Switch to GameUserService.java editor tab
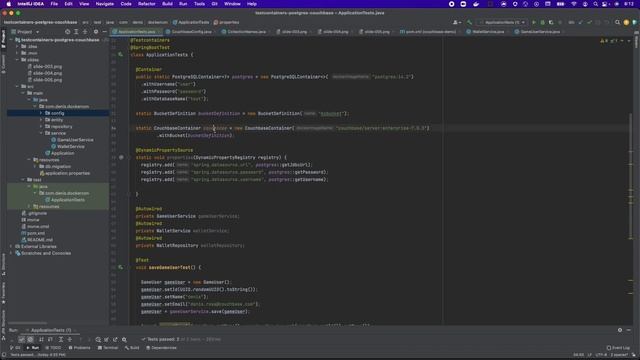Viewport: 640px width, 360px height. [540, 31]
